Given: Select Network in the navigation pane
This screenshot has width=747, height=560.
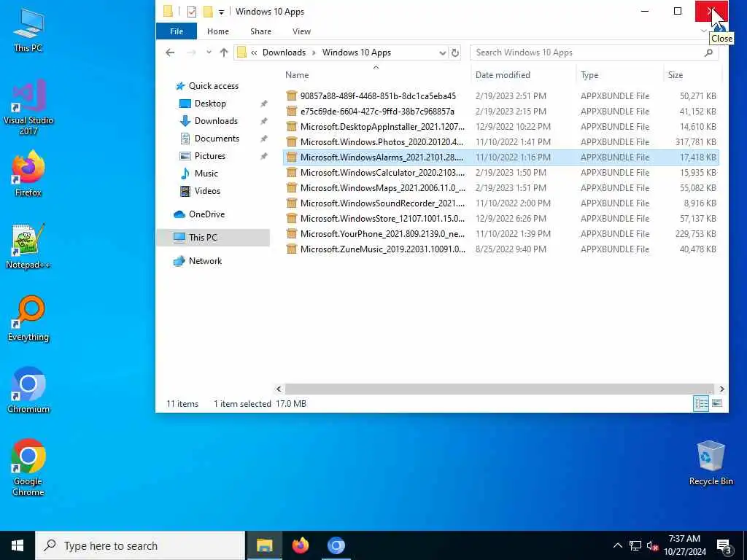Looking at the screenshot, I should pos(205,261).
